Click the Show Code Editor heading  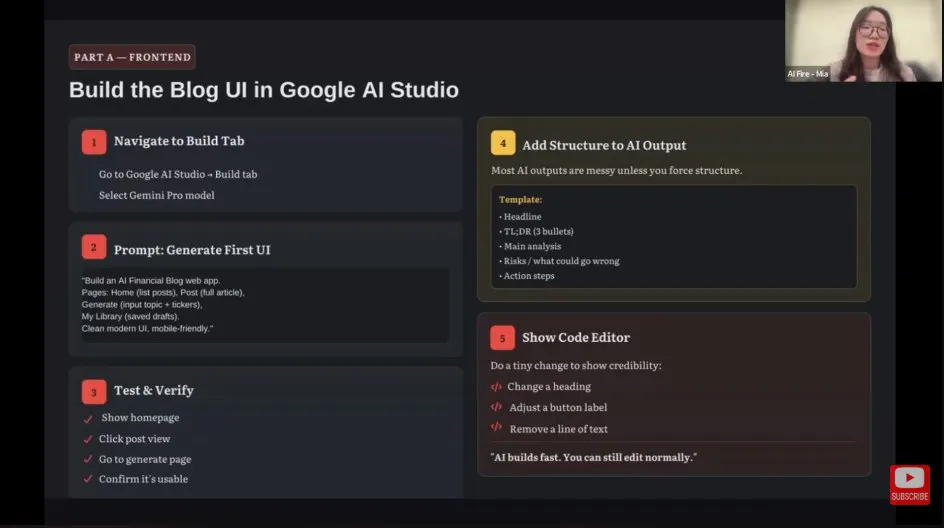tap(576, 338)
